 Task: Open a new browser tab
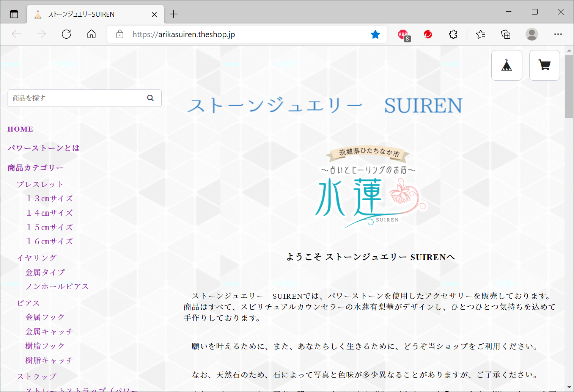click(174, 14)
